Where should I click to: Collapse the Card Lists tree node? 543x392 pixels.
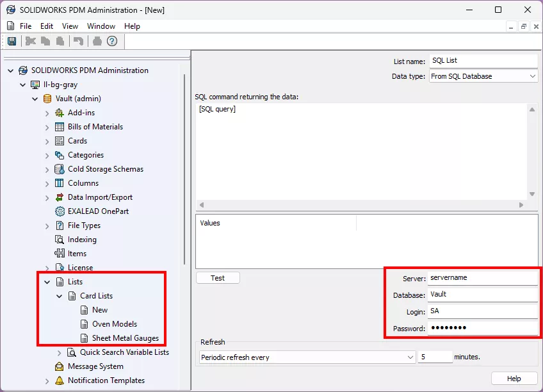[x=60, y=296]
